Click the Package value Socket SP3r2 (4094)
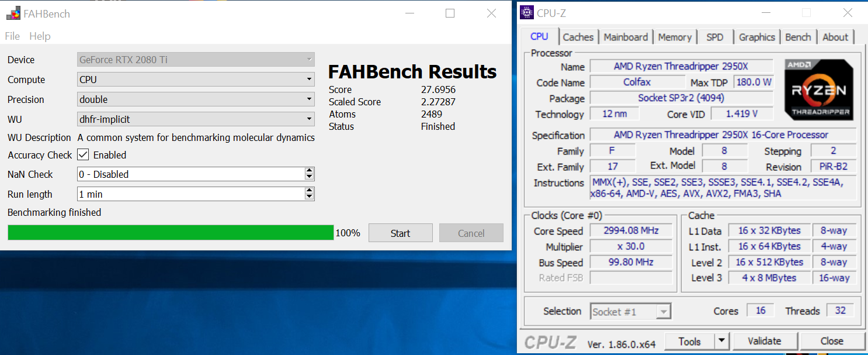 click(x=682, y=98)
